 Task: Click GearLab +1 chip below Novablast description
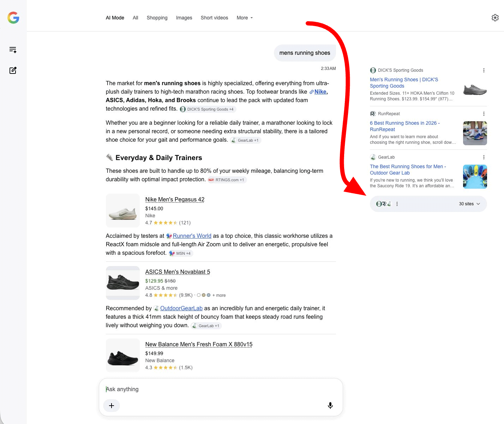coord(206,326)
